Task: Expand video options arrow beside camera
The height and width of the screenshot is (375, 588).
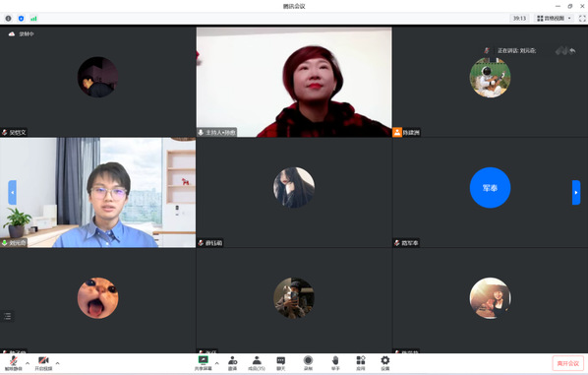Action: (x=57, y=363)
